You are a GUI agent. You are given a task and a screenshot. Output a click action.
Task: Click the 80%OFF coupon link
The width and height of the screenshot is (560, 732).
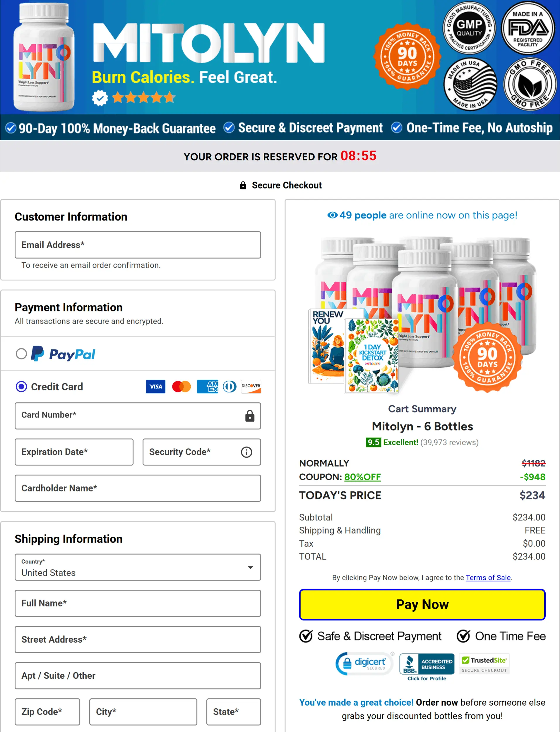click(x=362, y=477)
